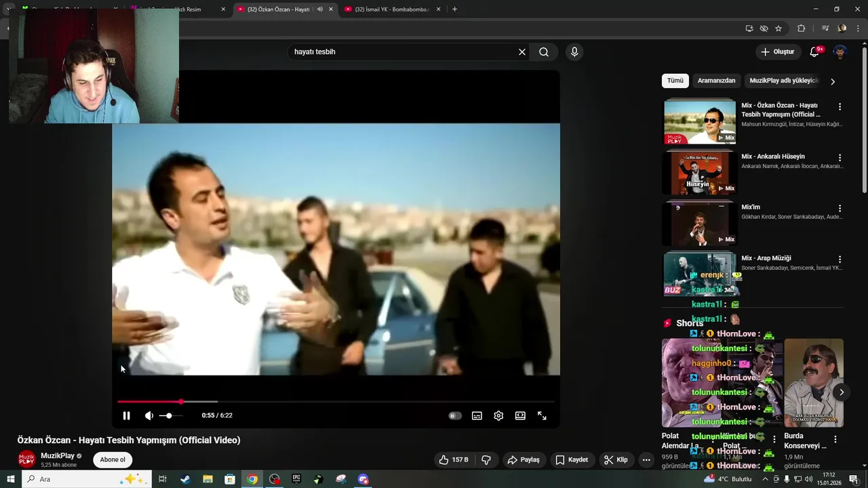Enter fullscreen mode in player
Viewport: 868px width, 488px height.
542,415
